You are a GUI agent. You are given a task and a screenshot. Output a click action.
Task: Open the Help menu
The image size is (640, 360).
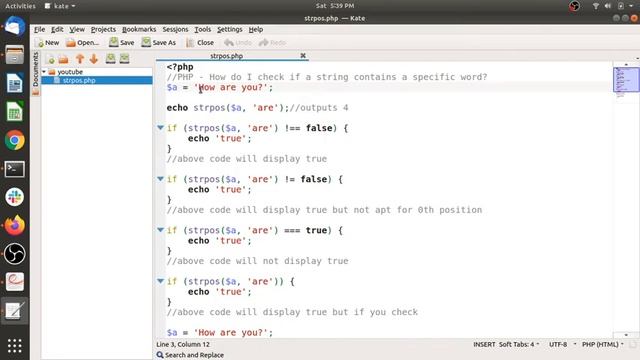(256, 29)
